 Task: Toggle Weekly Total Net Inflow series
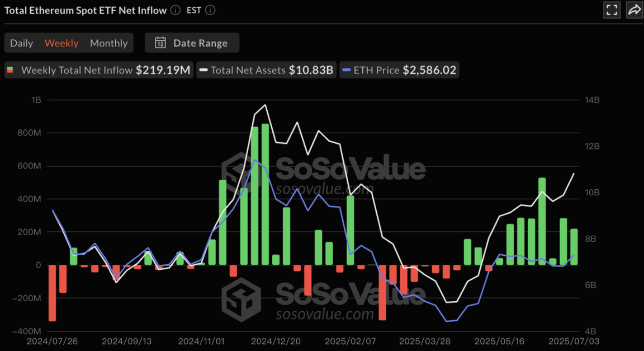tap(98, 70)
